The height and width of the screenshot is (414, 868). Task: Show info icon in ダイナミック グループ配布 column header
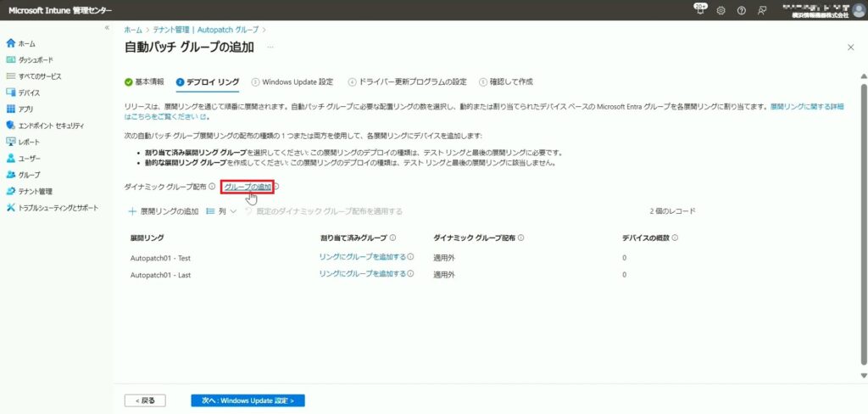[521, 238]
